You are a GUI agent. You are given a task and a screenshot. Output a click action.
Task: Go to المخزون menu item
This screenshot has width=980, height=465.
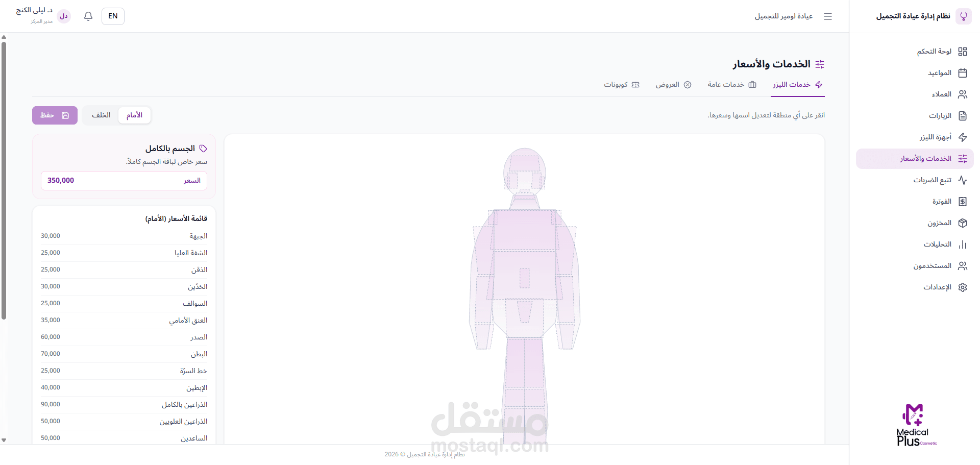(x=915, y=223)
